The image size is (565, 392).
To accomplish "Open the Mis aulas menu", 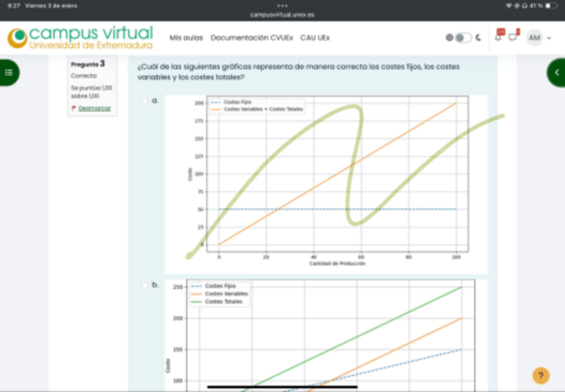I will (x=187, y=38).
